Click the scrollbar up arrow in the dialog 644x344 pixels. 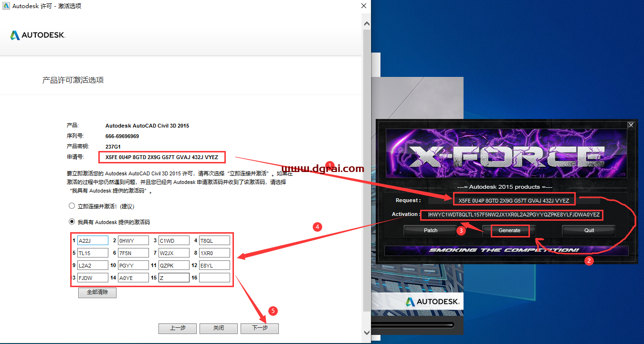click(367, 23)
